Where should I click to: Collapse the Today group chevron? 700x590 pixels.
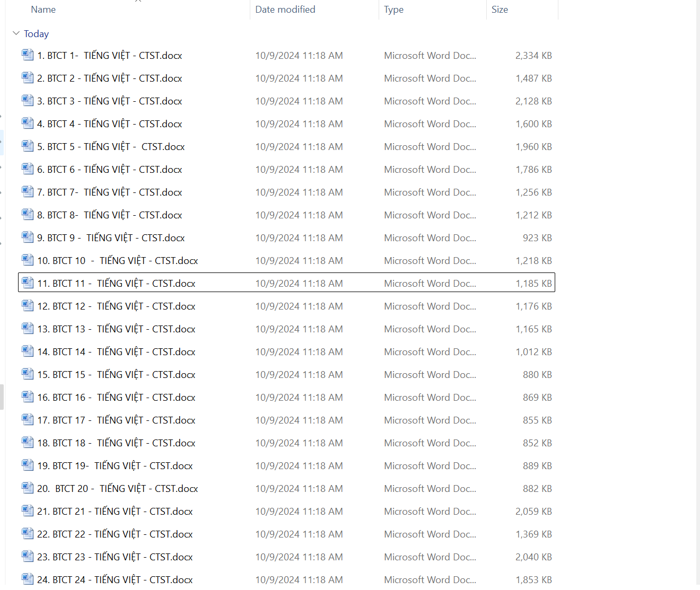point(16,33)
